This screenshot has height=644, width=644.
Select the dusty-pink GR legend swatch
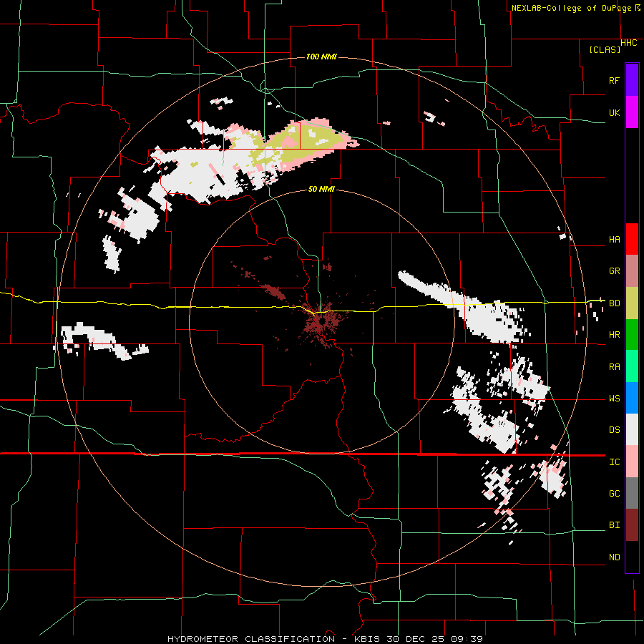[x=632, y=271]
